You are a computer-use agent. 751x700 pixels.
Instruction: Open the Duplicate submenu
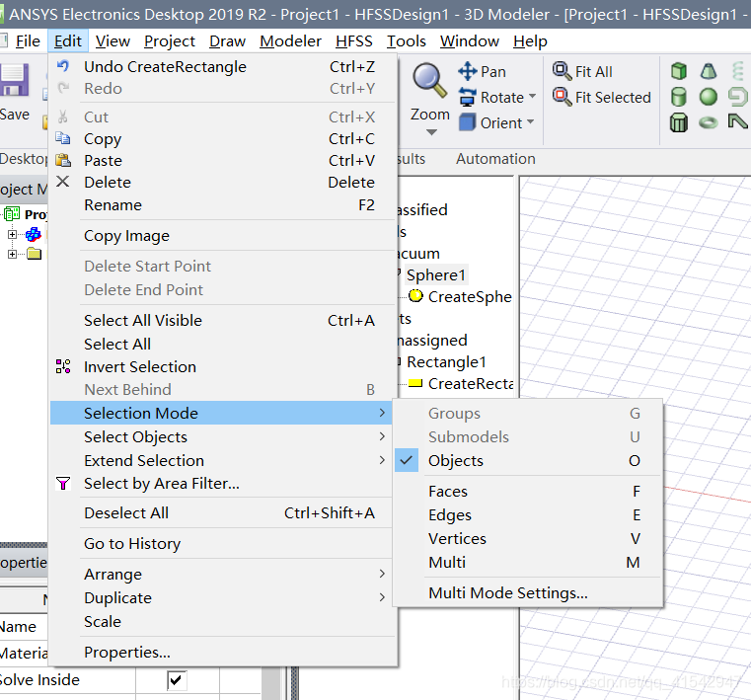coord(222,598)
